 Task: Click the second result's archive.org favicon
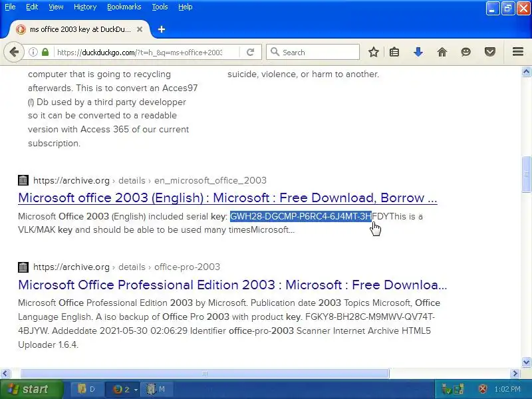pyautogui.click(x=23, y=267)
